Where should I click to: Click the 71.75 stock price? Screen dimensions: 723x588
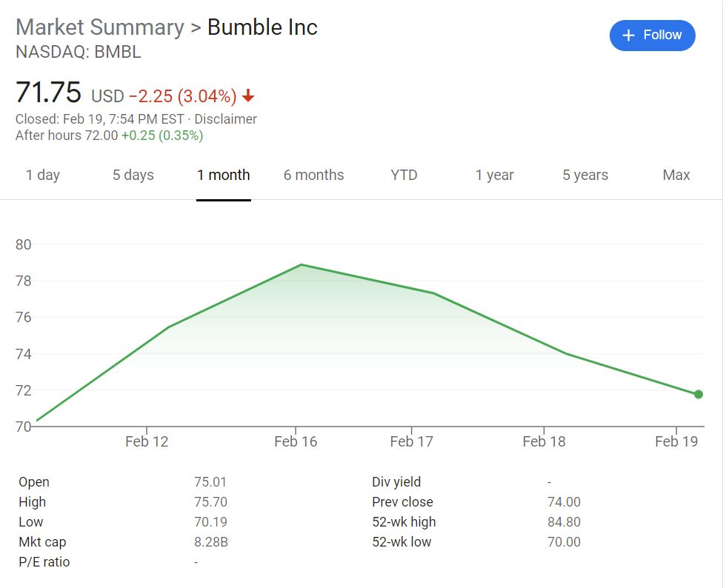[48, 93]
